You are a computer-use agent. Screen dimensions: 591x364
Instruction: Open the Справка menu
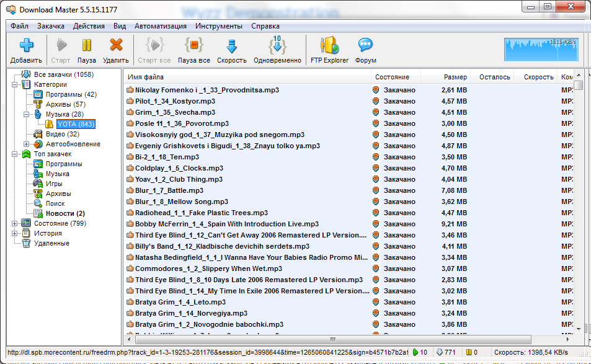(265, 26)
